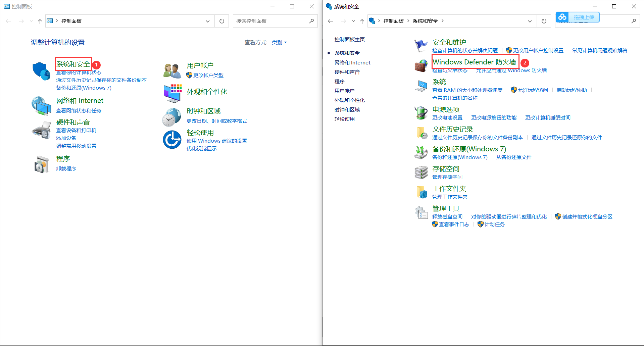Viewport: 644px width, 346px height.
Task: Expand chevron after 控制面板 in right breadcrumb
Action: [408, 21]
